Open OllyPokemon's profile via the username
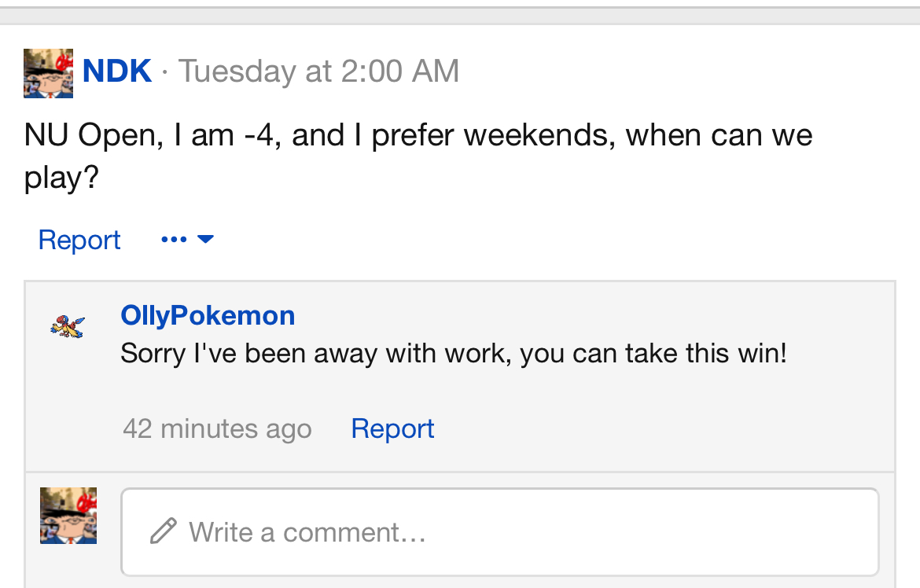The height and width of the screenshot is (588, 920). coord(208,315)
